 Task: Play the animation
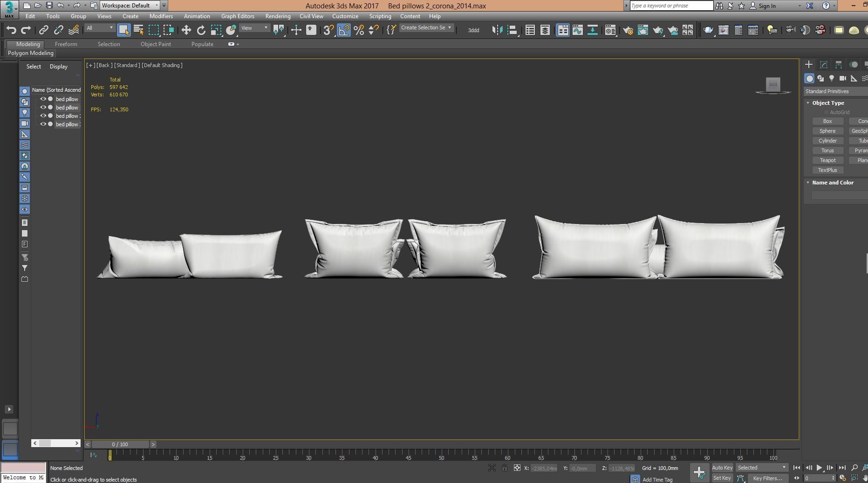coord(819,468)
